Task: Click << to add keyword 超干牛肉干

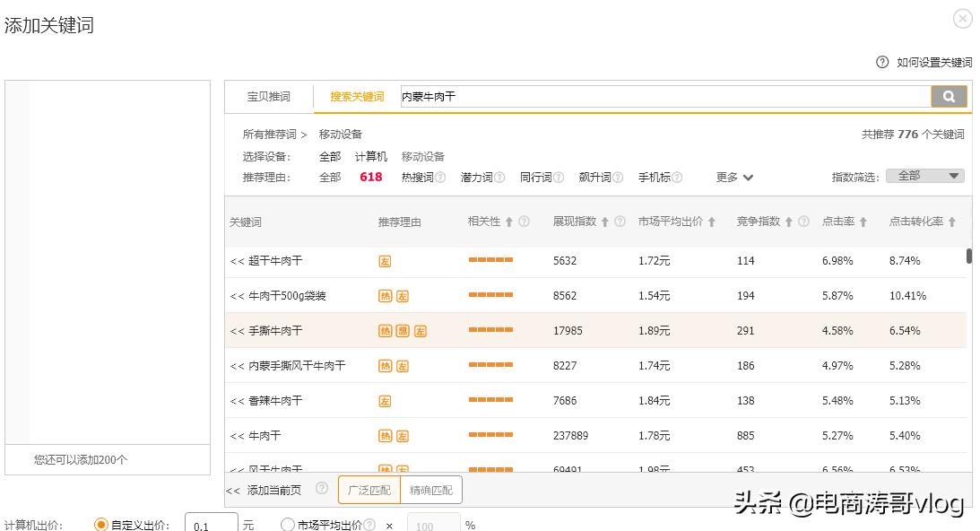Action: [x=236, y=260]
